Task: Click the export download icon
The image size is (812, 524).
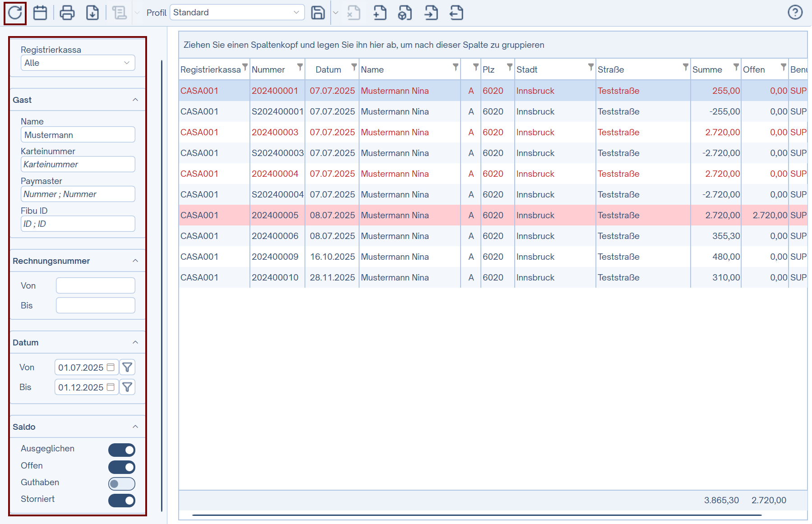Action: pos(92,13)
